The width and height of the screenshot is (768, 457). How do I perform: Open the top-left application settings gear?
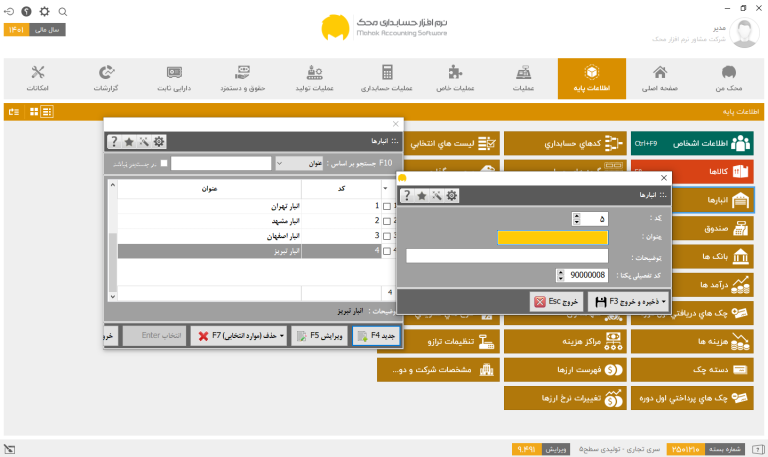(x=45, y=11)
